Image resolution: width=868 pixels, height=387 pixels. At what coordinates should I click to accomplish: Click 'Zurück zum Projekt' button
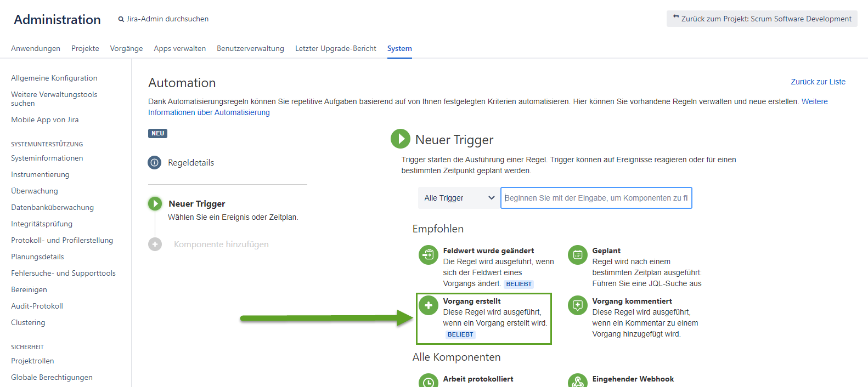coord(762,19)
